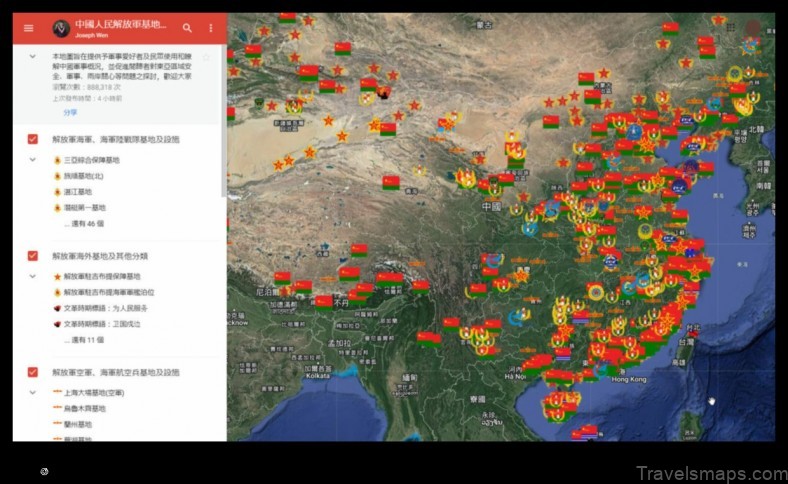Select 浙江基地 in the navy list
The image size is (788, 484).
coord(78,191)
